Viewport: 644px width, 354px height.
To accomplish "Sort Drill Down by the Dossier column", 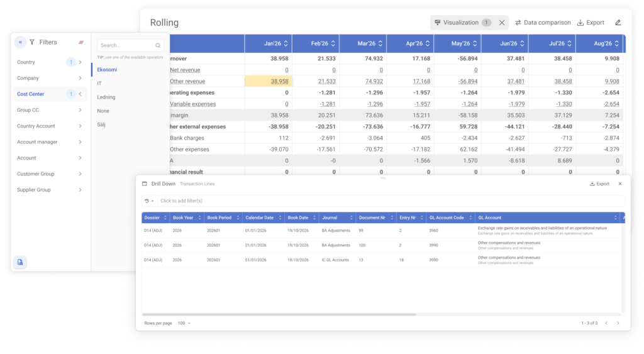I will coord(165,218).
